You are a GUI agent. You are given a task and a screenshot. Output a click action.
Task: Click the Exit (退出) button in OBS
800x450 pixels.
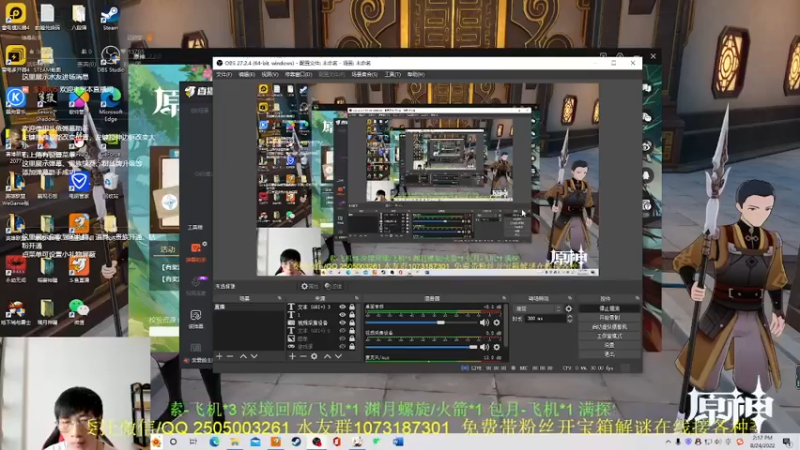[609, 354]
